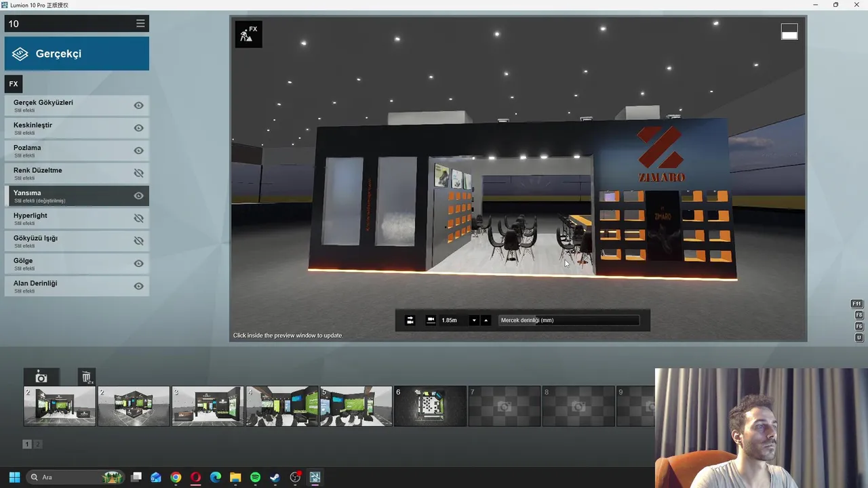Select the Gerçek Gökyüzleri effect row

click(x=77, y=106)
